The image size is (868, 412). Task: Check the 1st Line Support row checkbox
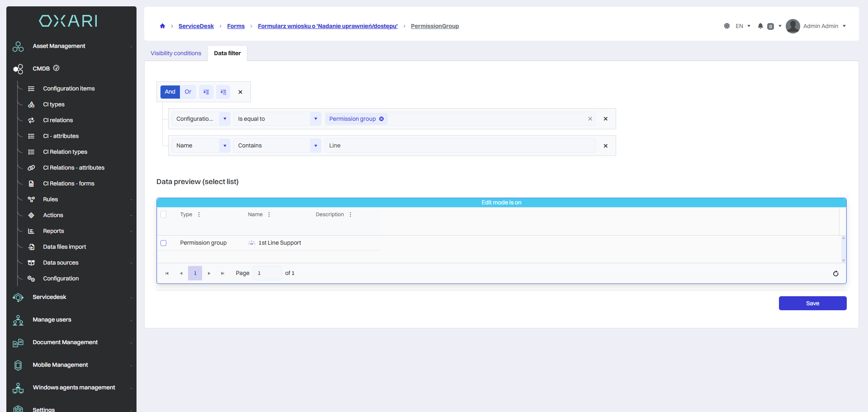point(164,243)
